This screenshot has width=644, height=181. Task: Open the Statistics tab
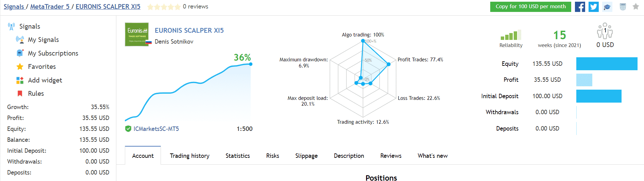coord(237,156)
